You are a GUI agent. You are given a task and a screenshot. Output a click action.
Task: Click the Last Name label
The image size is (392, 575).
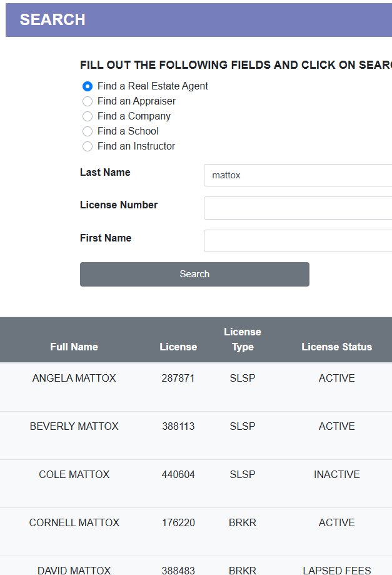[105, 172]
